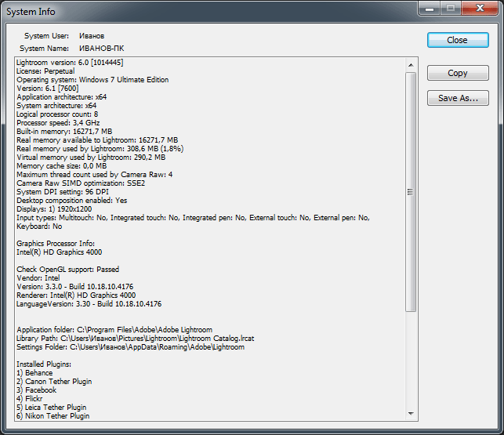The width and height of the screenshot is (504, 435).
Task: Click the 'Installed Plugins:' heading
Action: (x=44, y=364)
